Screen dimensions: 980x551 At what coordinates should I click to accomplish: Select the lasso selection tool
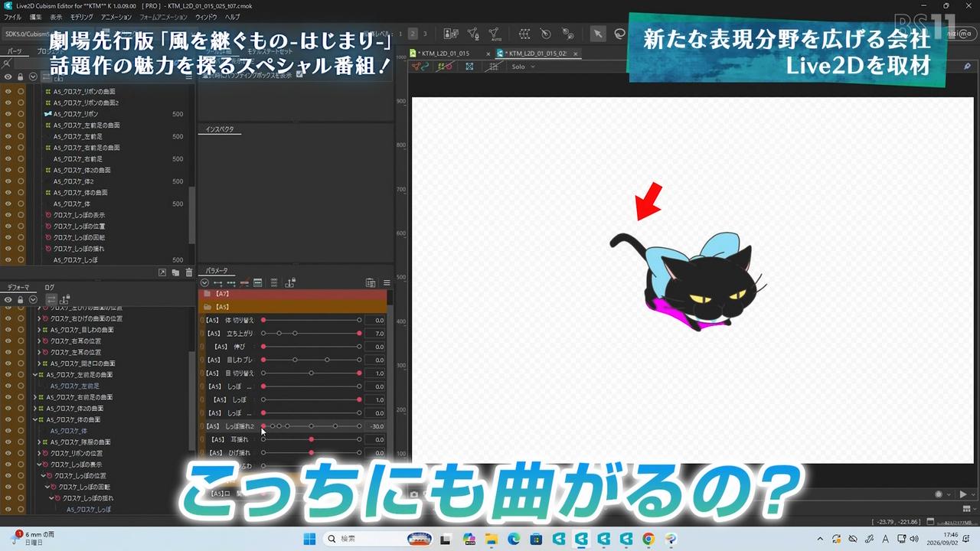point(619,34)
